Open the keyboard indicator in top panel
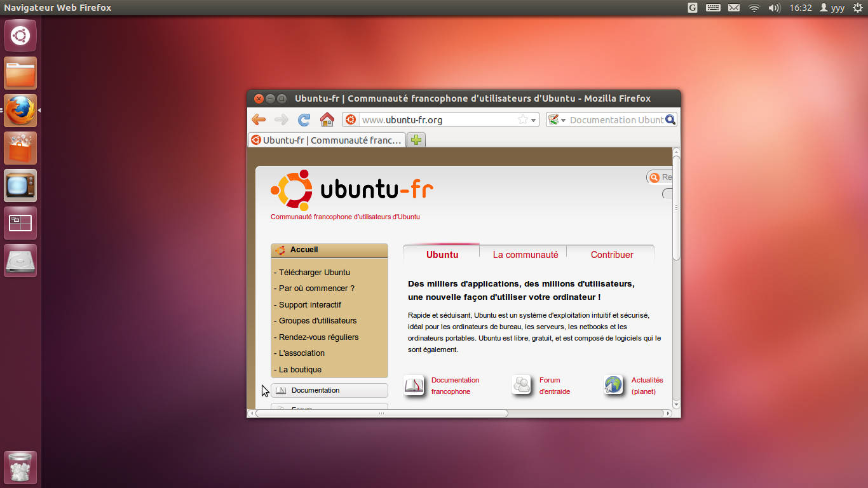Image resolution: width=868 pixels, height=488 pixels. 713,8
